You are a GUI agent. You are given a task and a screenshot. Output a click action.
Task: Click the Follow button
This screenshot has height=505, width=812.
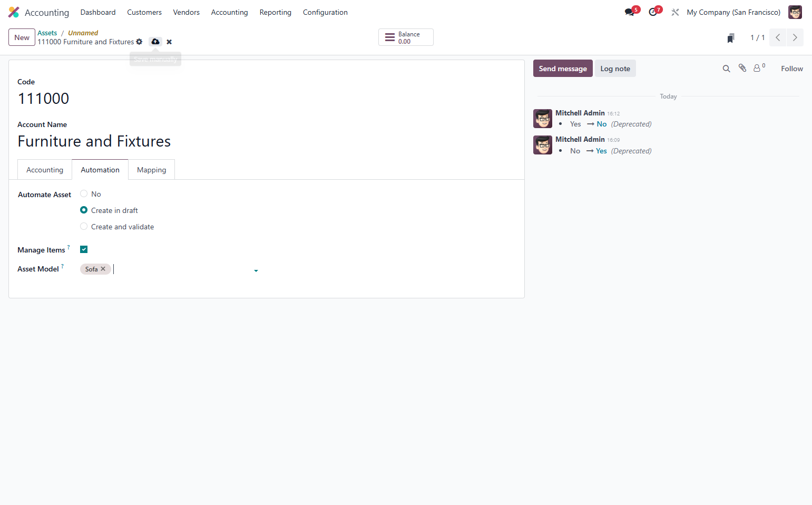[792, 69]
